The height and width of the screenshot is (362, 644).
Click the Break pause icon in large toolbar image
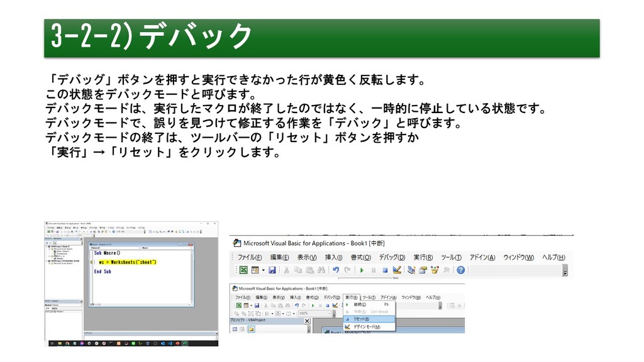(374, 270)
